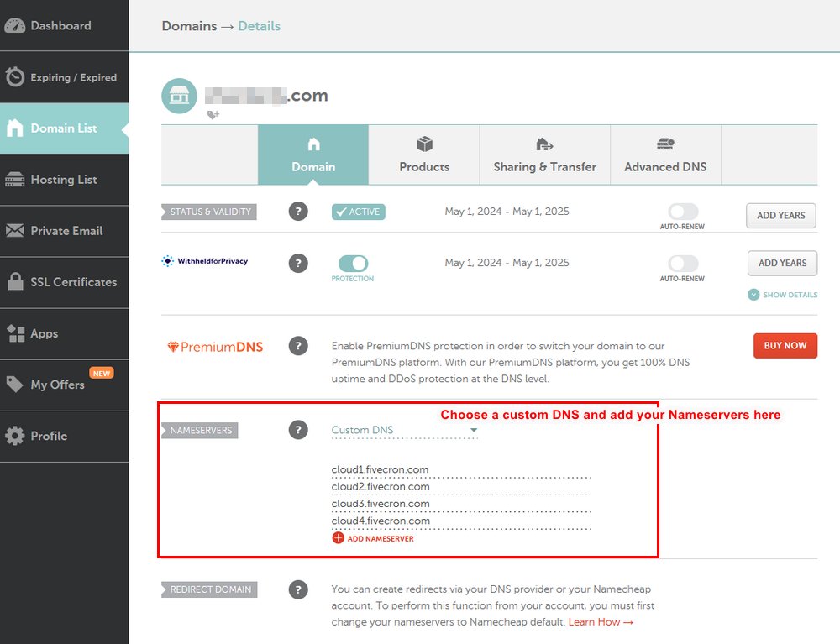Click the Status & Validity label

209,212
